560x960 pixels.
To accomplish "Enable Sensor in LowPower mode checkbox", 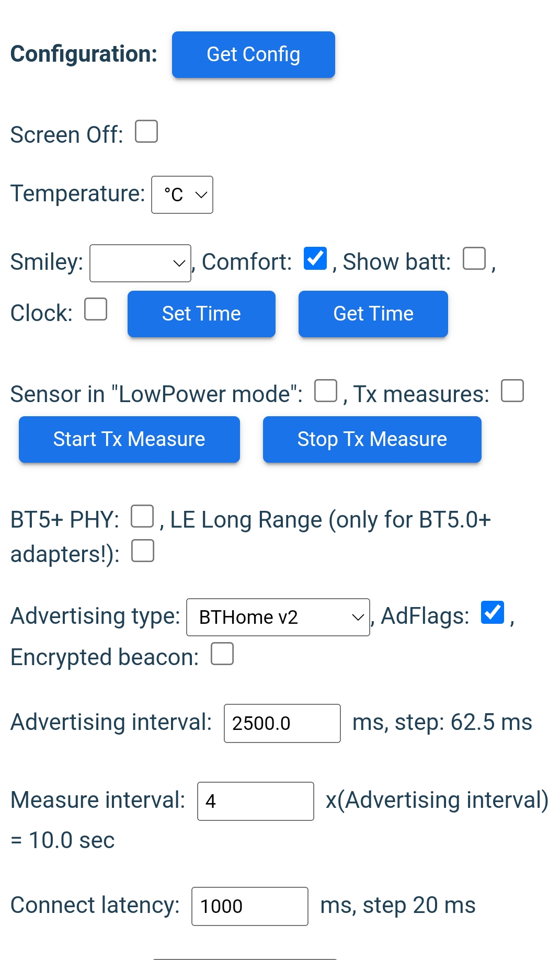I will pyautogui.click(x=326, y=391).
